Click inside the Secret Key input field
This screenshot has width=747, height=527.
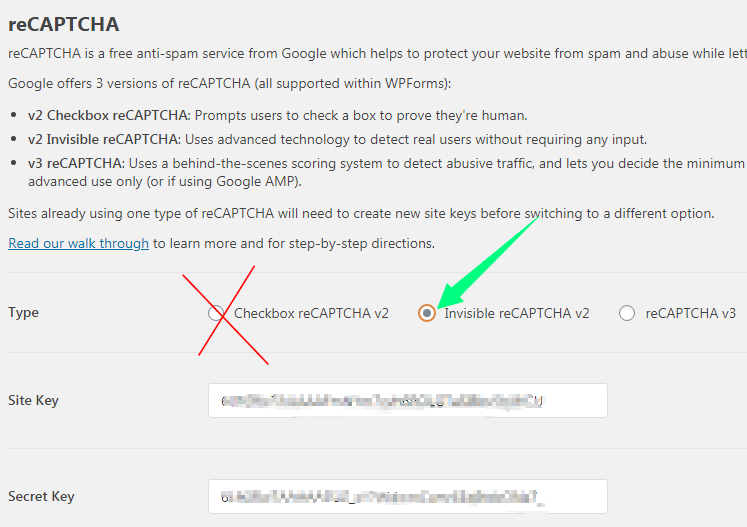coord(408,497)
